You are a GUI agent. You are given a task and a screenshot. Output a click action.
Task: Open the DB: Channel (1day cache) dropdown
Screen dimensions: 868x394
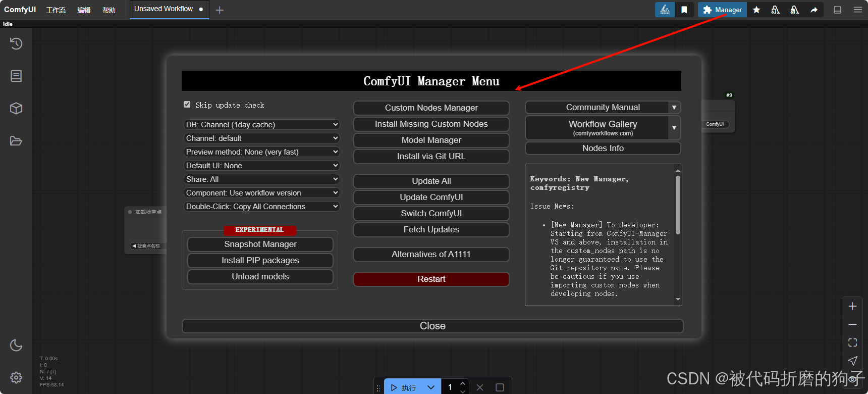261,124
